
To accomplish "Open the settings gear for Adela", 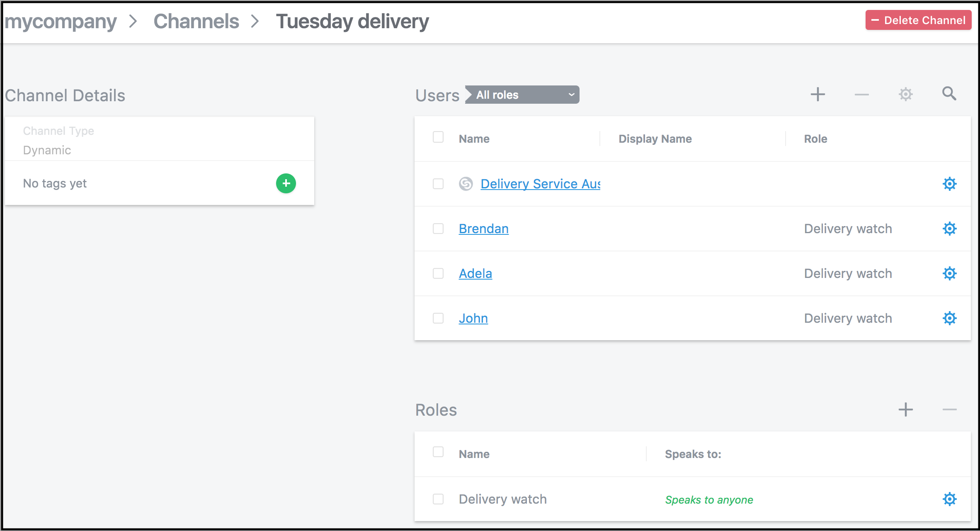I will pos(950,273).
